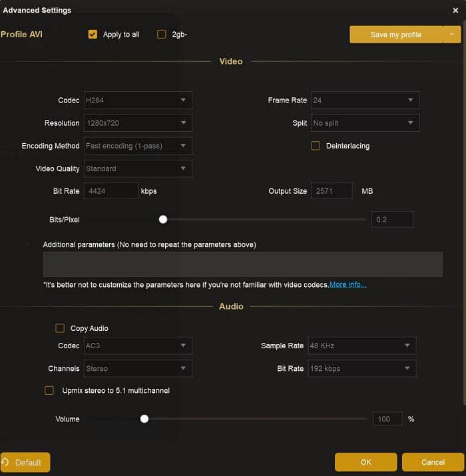
Task: Click the video Bit Rate 4424 field
Action: (x=111, y=191)
